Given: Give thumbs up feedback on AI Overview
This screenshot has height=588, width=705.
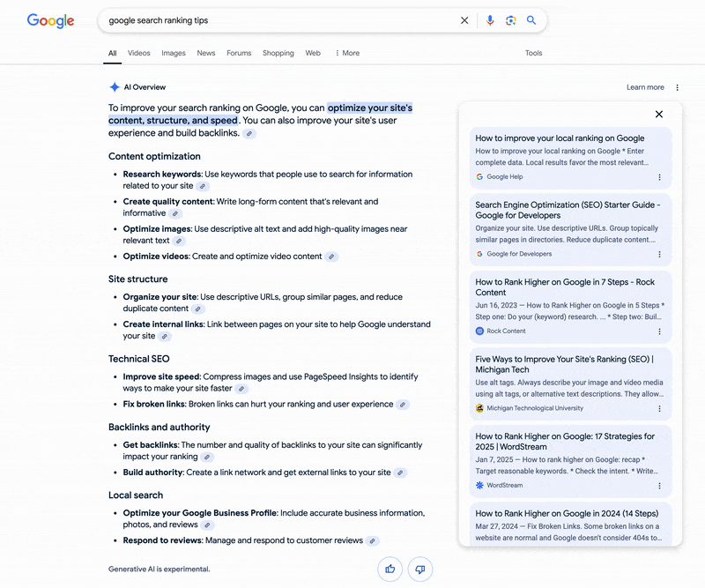Looking at the screenshot, I should [x=390, y=569].
